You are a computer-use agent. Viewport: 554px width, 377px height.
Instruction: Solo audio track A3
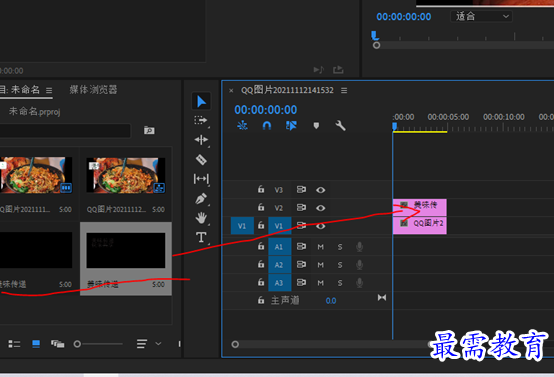[x=340, y=283]
